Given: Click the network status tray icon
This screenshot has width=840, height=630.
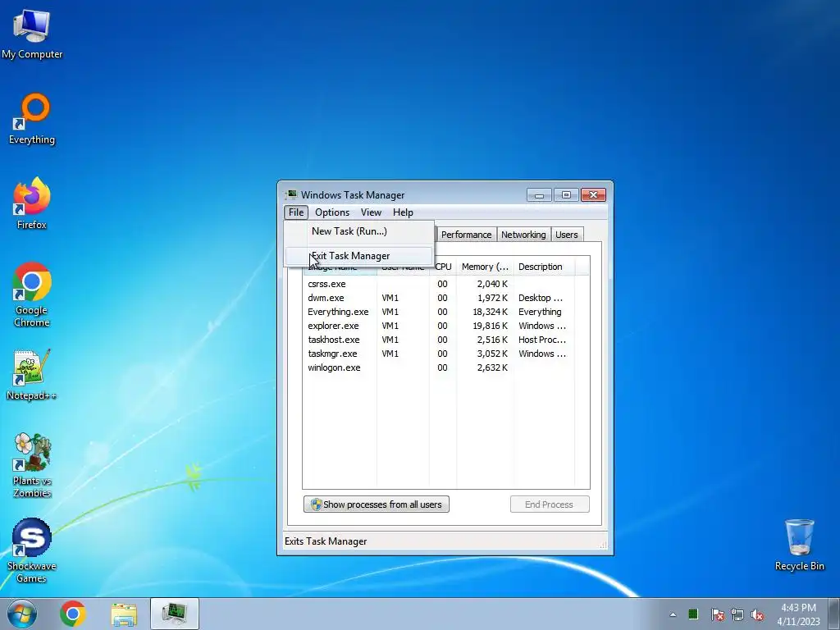Looking at the screenshot, I should click(x=737, y=614).
